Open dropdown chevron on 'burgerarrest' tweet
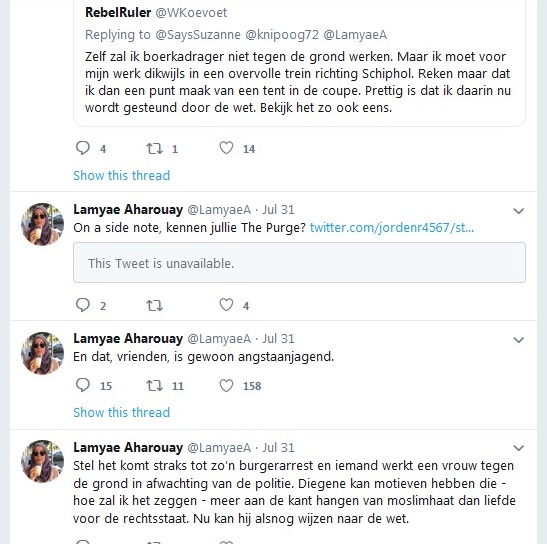Screen dimensions: 547x544 (519, 448)
